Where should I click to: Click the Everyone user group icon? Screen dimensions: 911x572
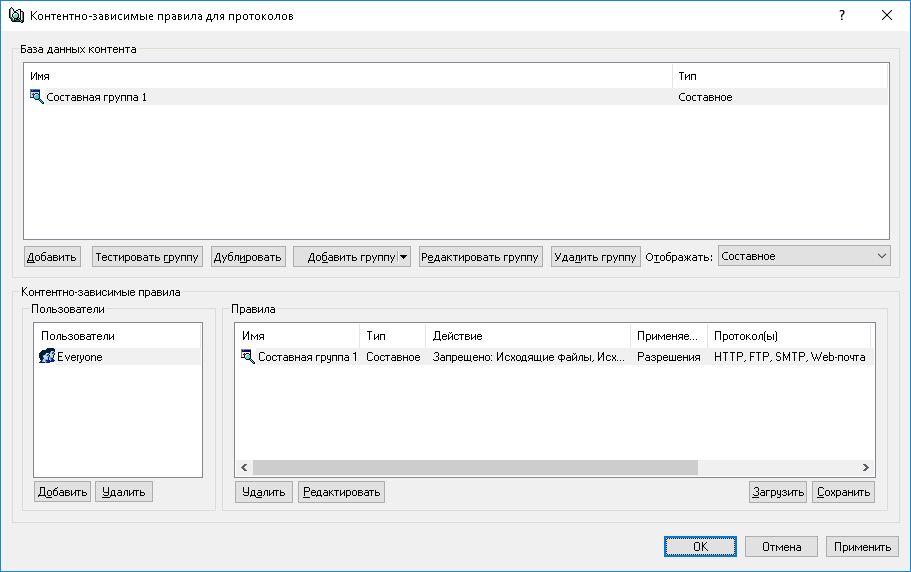pos(46,357)
